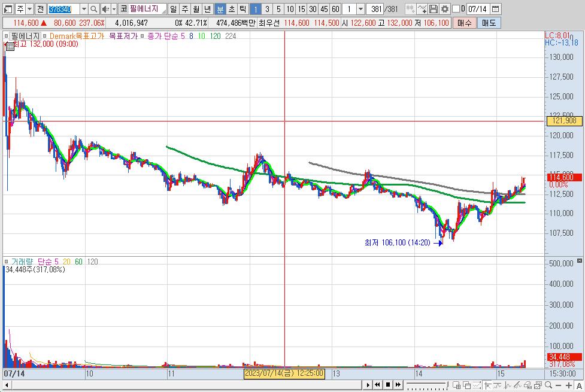585x392 pixels.
Task: Click the stock code input field
Action: [64, 9]
